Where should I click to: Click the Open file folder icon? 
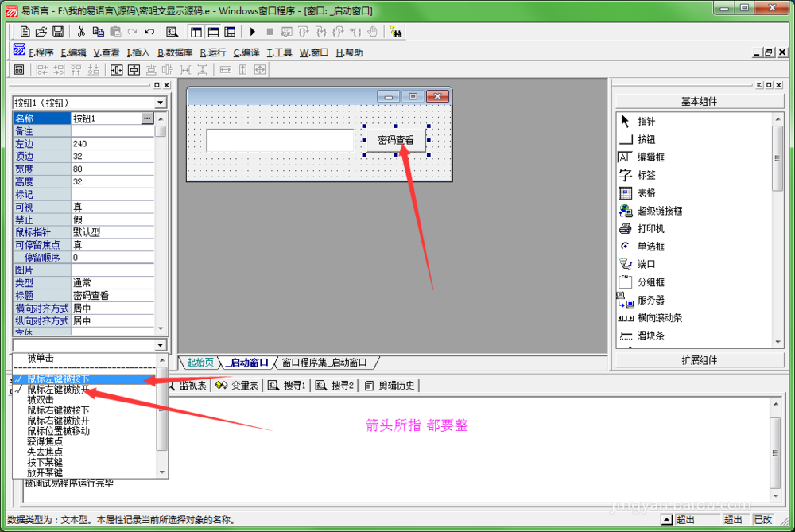[41, 32]
